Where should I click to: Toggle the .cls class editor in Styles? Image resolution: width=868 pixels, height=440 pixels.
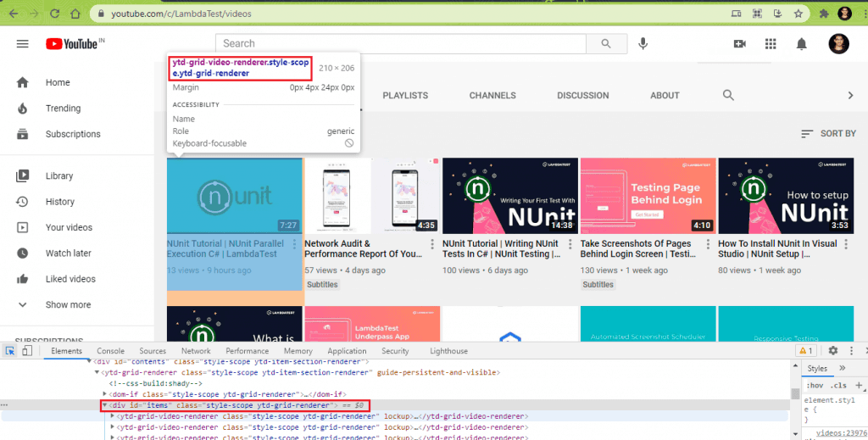point(838,384)
